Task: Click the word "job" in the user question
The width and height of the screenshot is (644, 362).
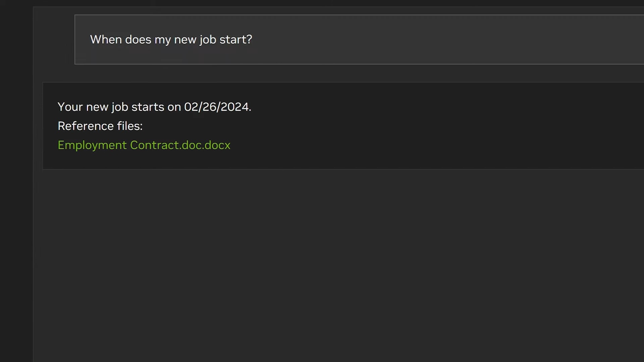Action: pos(208,40)
